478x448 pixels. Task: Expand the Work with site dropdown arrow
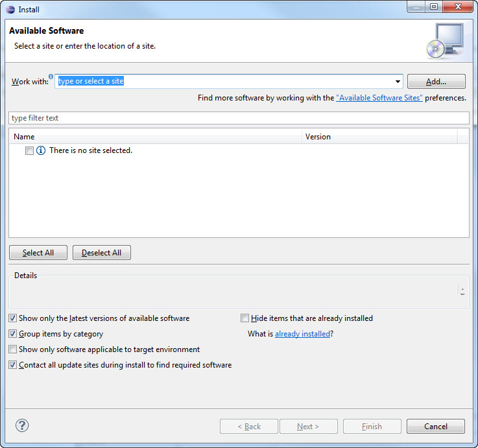398,82
